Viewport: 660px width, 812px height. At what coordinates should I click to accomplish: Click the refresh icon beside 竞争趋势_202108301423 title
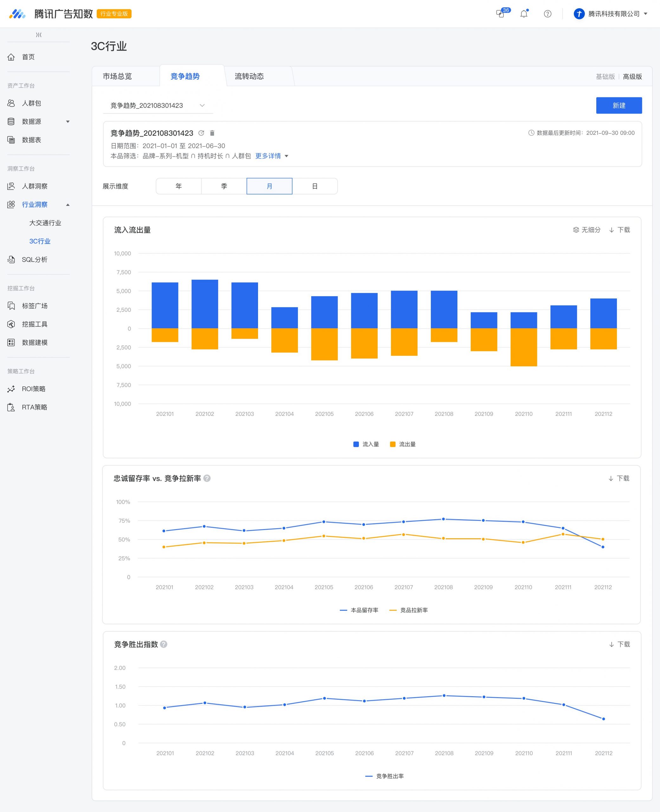click(202, 133)
